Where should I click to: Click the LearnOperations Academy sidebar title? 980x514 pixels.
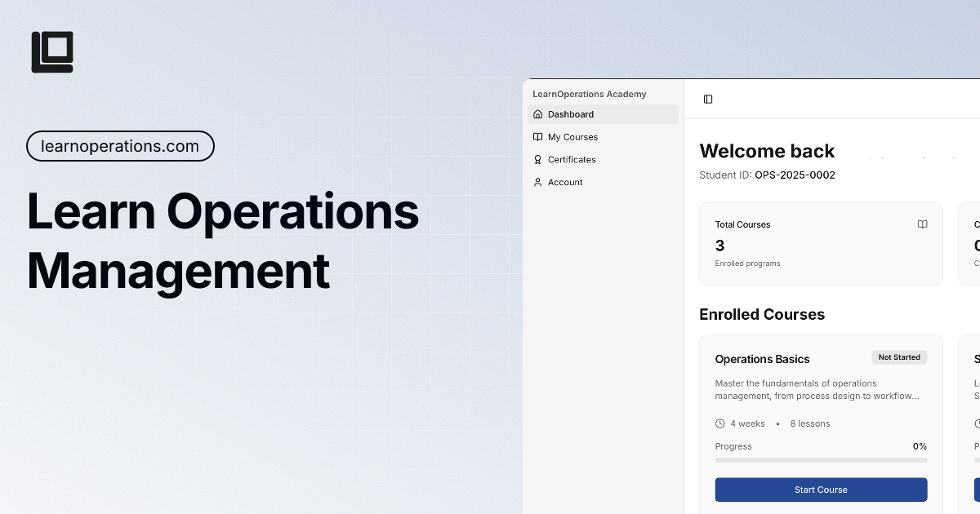[x=589, y=94]
